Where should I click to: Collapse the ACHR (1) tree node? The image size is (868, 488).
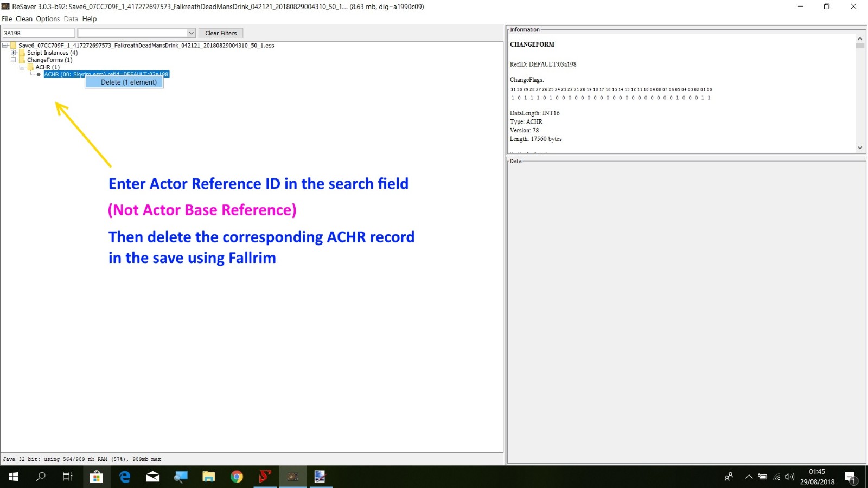click(22, 67)
